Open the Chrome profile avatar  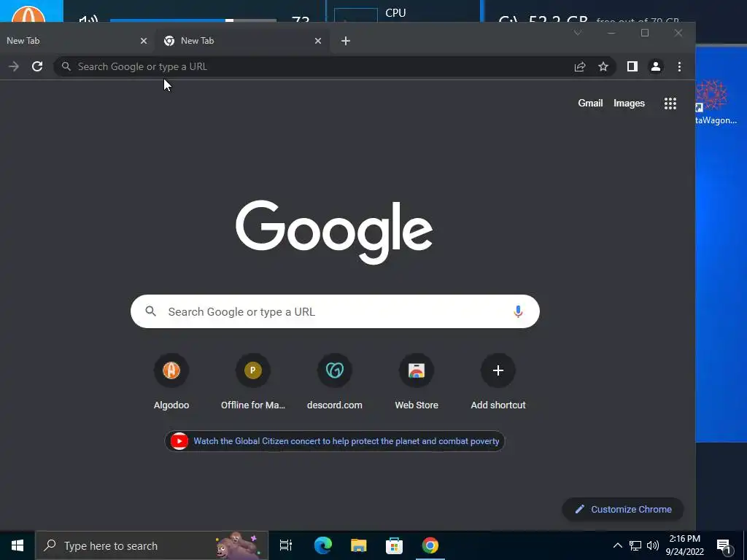tap(656, 66)
